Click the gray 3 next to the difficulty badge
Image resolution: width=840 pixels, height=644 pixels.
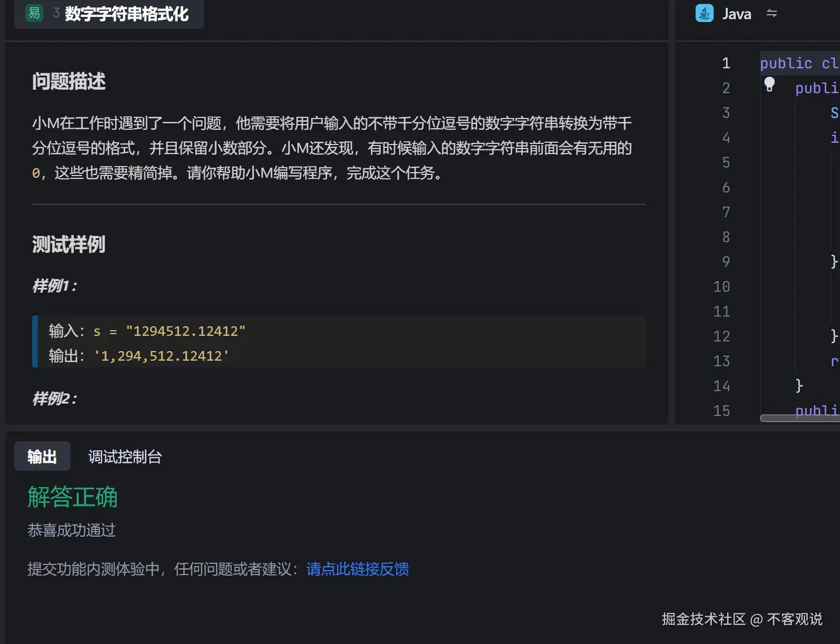click(x=55, y=12)
